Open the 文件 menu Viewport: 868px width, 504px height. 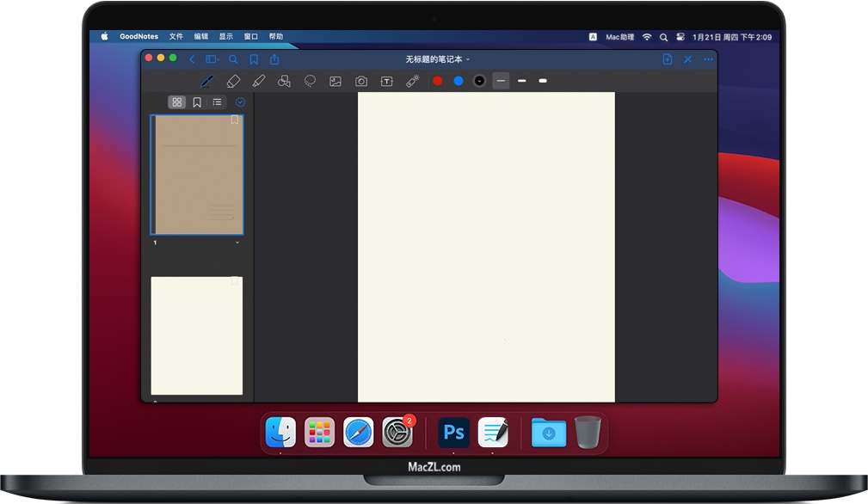tap(176, 37)
